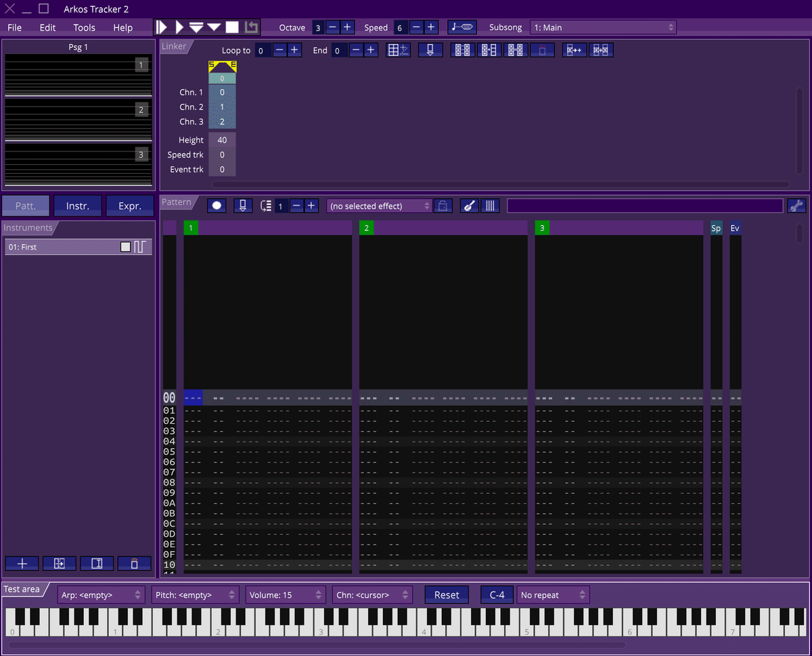Toggle channel 2 green header button
Screen dimensions: 812x656
[x=366, y=228]
